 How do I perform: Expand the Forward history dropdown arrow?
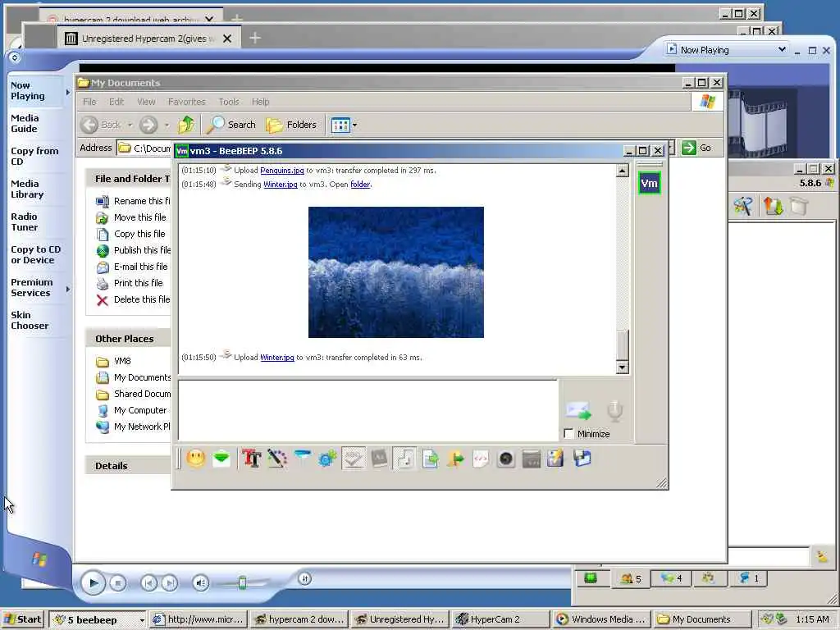(167, 125)
